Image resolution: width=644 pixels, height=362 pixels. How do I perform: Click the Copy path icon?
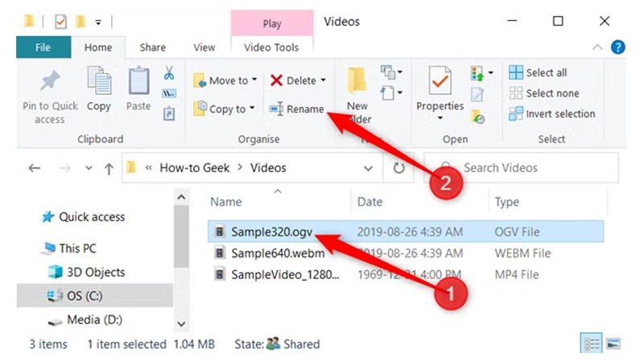tap(169, 93)
